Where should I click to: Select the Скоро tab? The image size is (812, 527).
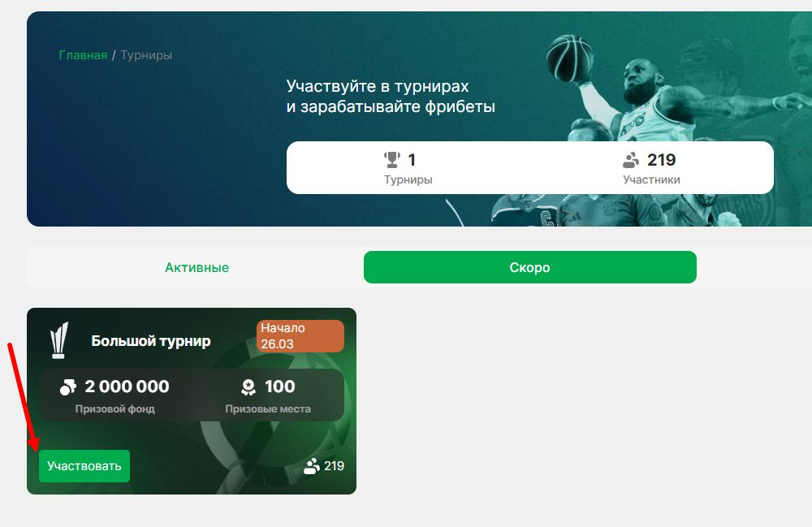[529, 267]
